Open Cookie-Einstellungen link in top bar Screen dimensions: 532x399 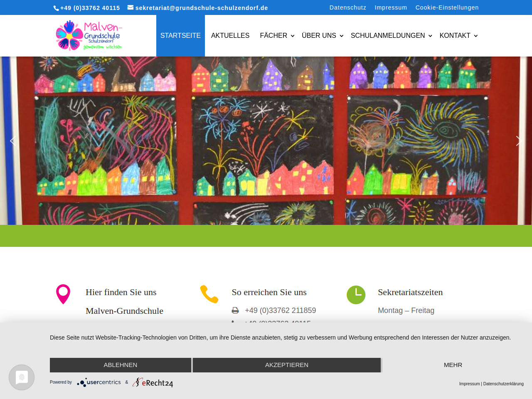click(447, 7)
